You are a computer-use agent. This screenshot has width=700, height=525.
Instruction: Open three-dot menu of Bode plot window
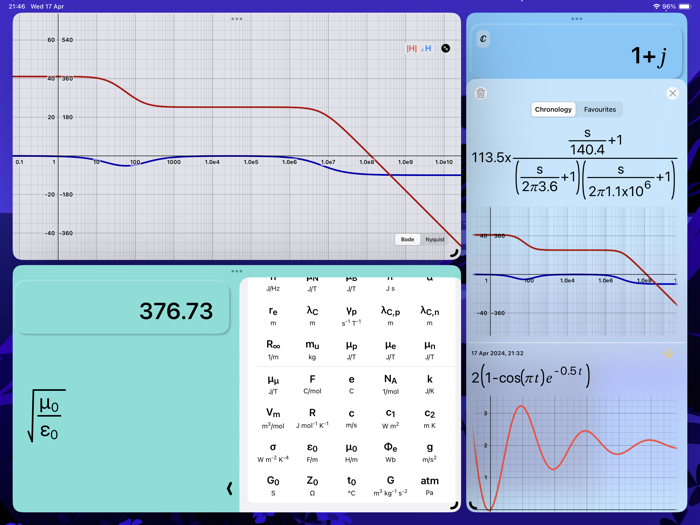click(237, 19)
